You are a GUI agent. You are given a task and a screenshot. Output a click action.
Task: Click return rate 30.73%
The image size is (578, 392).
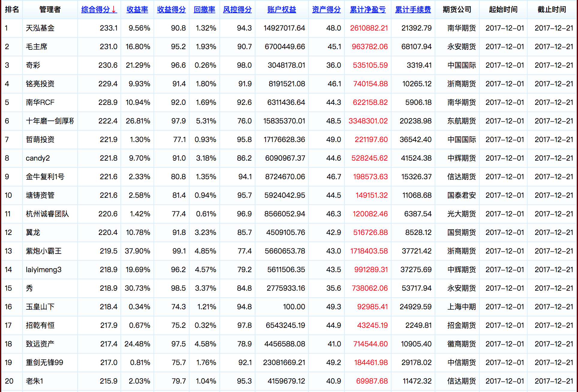click(x=138, y=288)
